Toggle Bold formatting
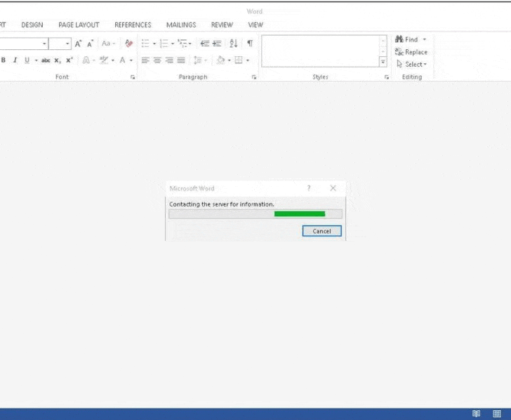Image resolution: width=511 pixels, height=420 pixels. (4, 60)
